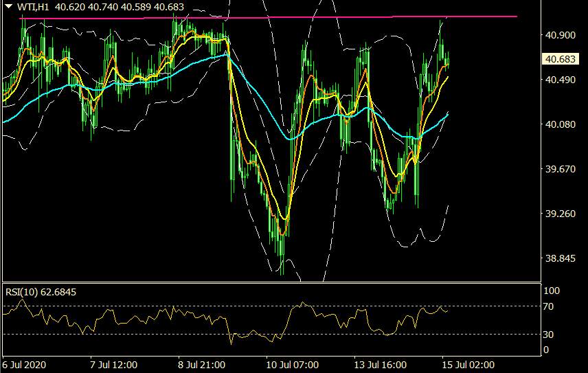Click the 15 Jul 02:00 time label

coord(468,365)
